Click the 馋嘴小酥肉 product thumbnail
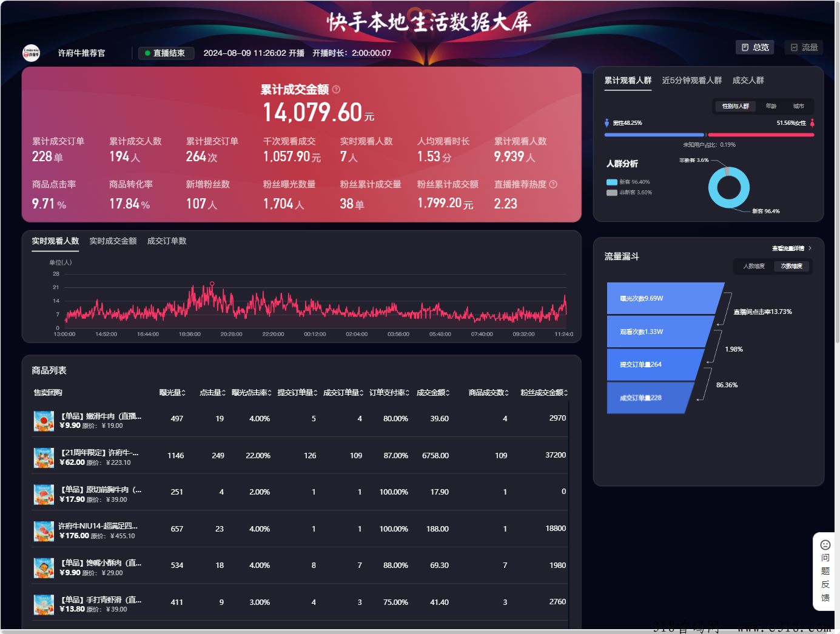 [44, 568]
